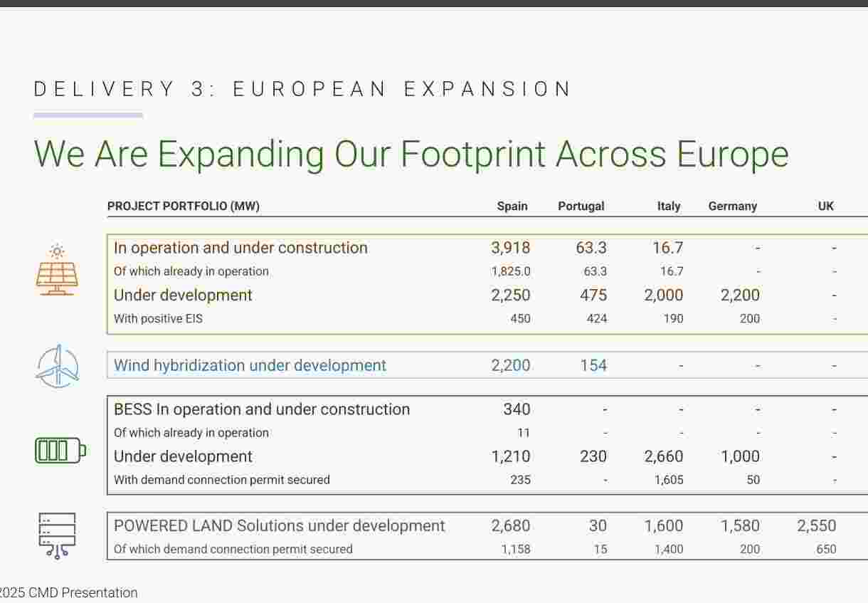Click the 'DELIVERY 3: EUROPEAN EXPANSION' subtitle
The height and width of the screenshot is (603, 868).
(302, 90)
